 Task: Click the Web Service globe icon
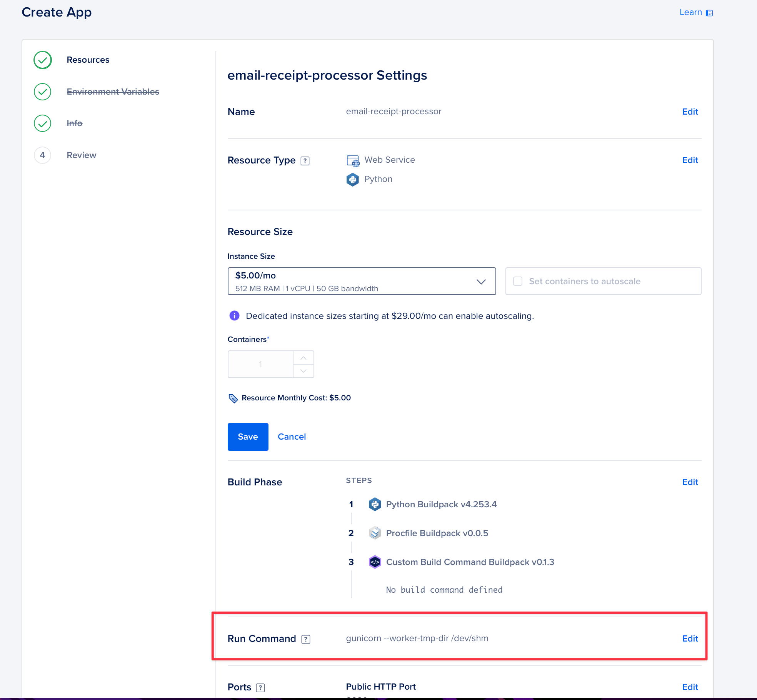(x=353, y=161)
